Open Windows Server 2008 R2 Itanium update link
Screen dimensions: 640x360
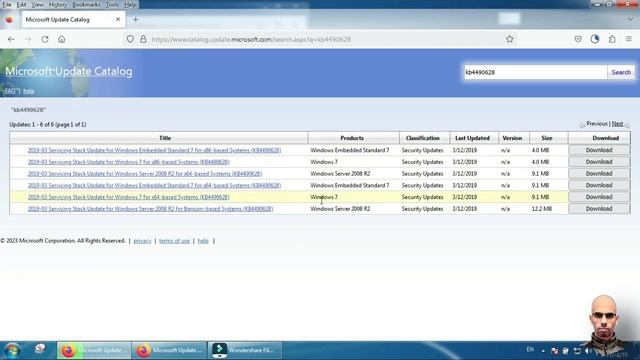(x=150, y=209)
